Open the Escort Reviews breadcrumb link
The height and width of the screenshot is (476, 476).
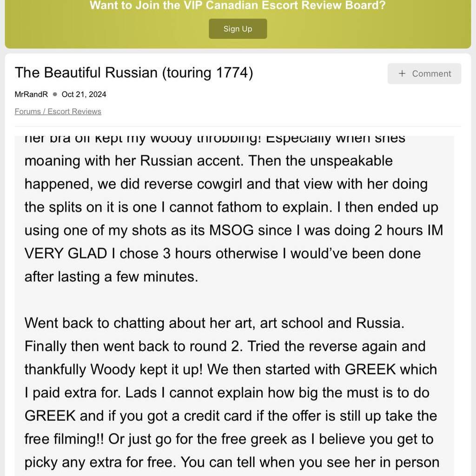pos(74,112)
